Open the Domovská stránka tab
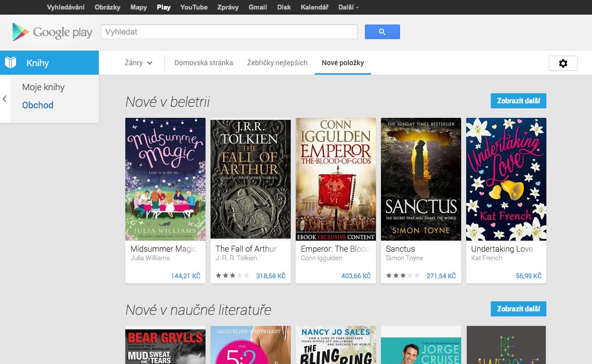 [x=204, y=63]
